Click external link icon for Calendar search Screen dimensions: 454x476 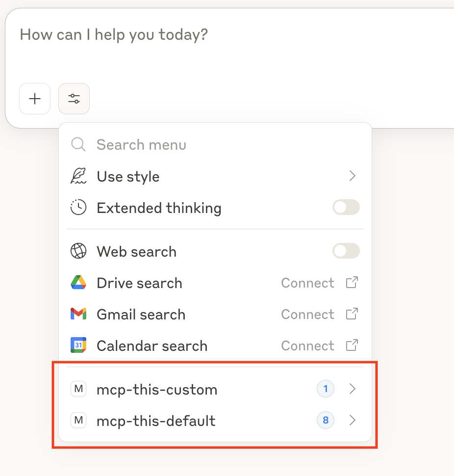(x=352, y=345)
